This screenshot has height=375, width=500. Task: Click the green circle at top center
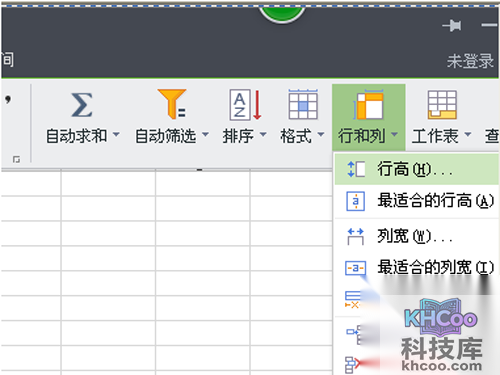point(282,14)
